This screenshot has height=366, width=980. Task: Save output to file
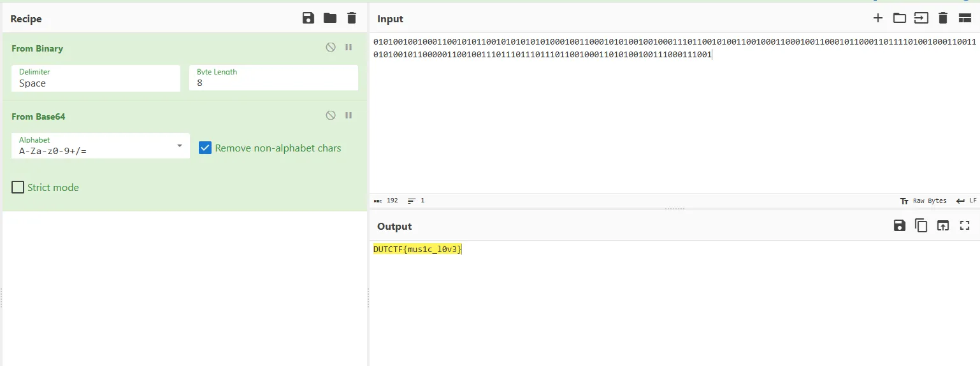point(899,225)
